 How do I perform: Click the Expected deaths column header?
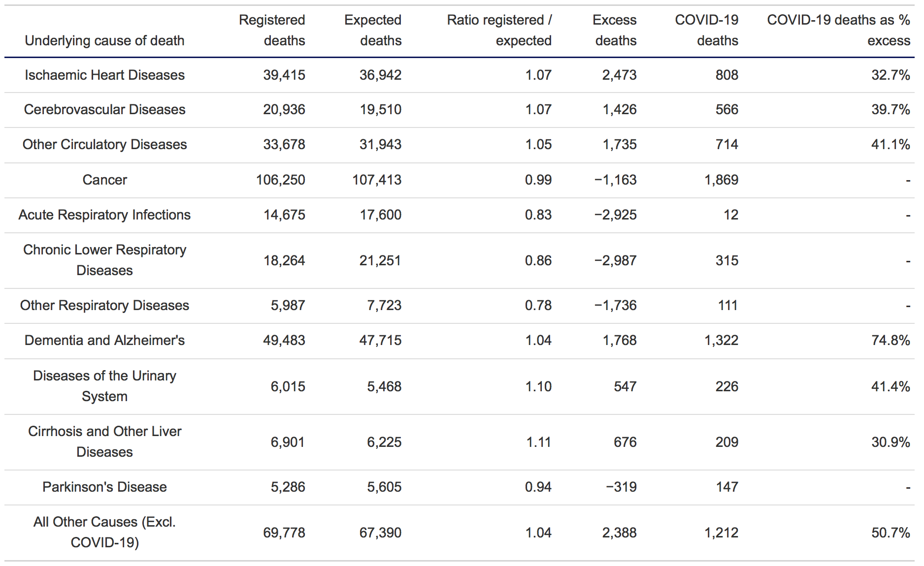click(373, 30)
